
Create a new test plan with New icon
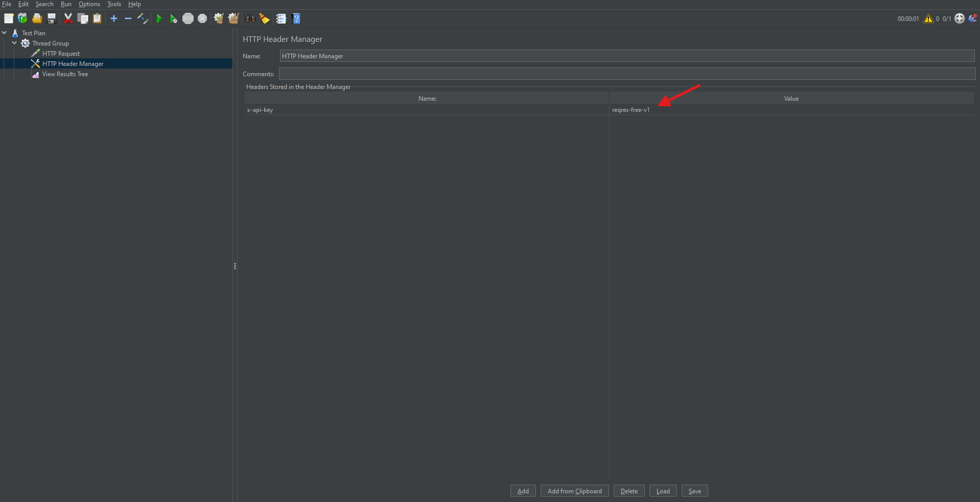point(9,18)
